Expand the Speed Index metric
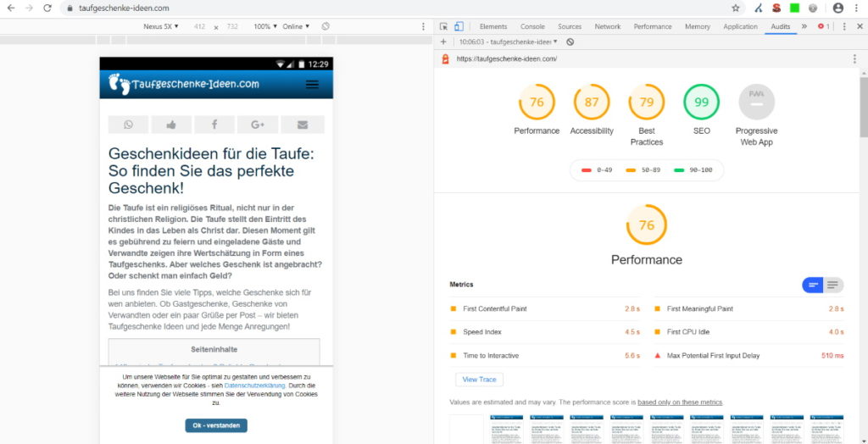Image resolution: width=868 pixels, height=444 pixels. (545, 332)
